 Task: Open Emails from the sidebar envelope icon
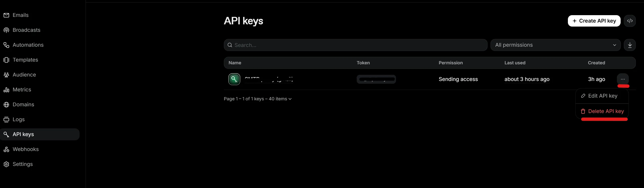[x=6, y=15]
